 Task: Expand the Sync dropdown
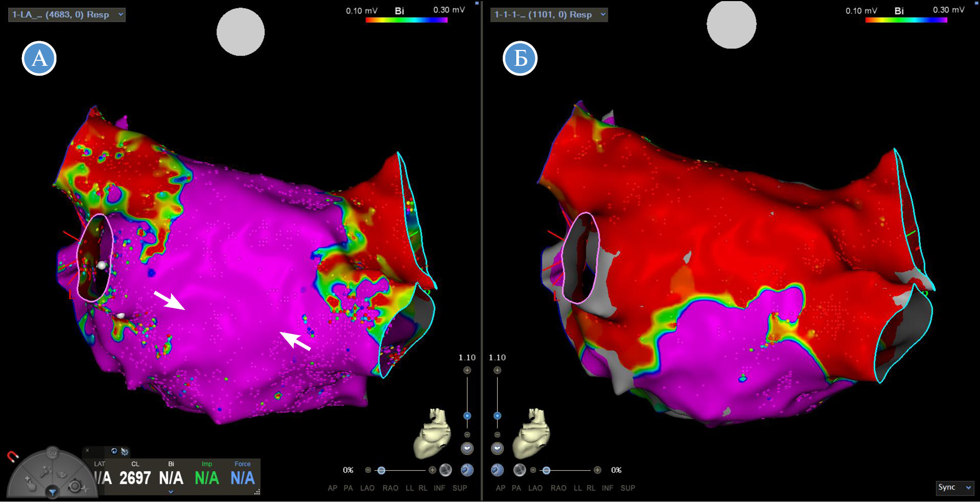point(954,487)
